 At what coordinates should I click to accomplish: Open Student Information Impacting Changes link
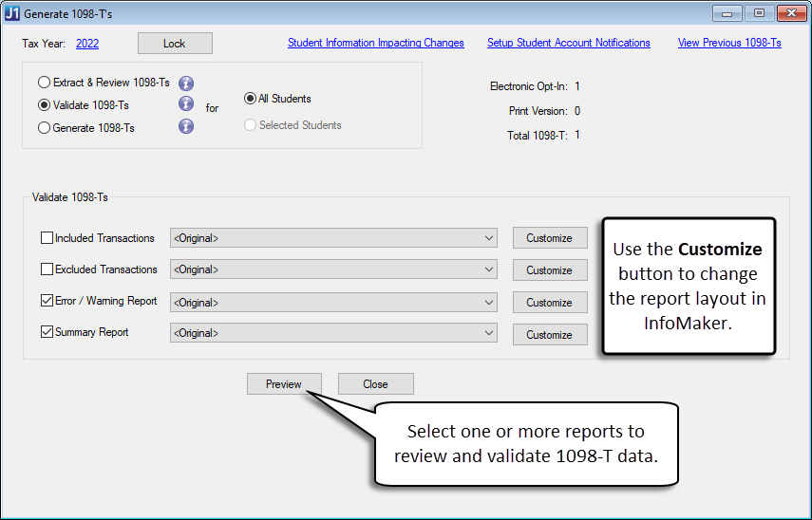pos(375,43)
